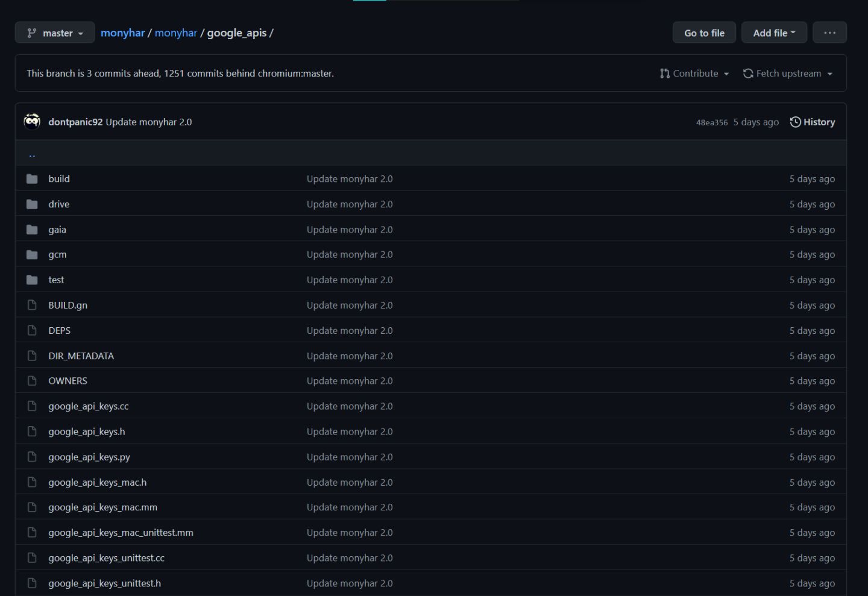868x596 pixels.
Task: Open the OWNERS file
Action: pos(68,381)
